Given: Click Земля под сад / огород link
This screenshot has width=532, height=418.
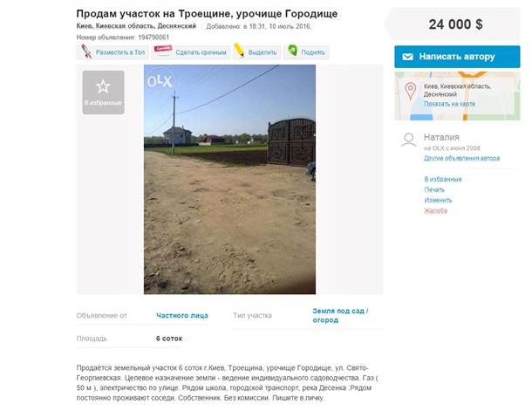Looking at the screenshot, I should tap(340, 316).
